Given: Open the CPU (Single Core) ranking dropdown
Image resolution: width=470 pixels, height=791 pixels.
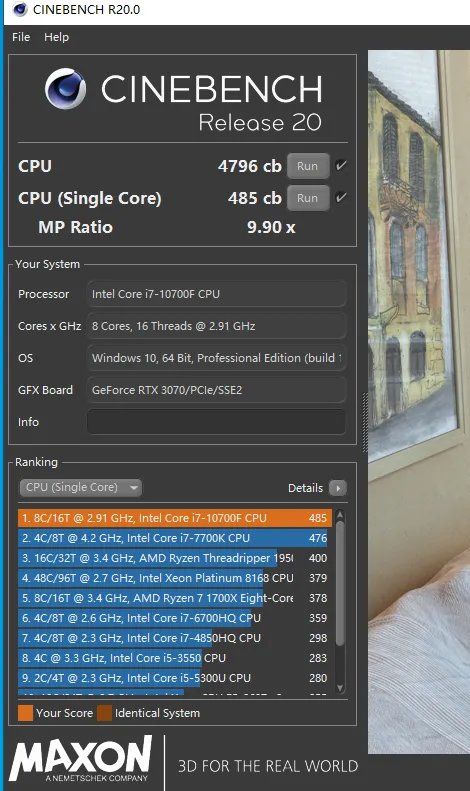Looking at the screenshot, I should pos(81,487).
